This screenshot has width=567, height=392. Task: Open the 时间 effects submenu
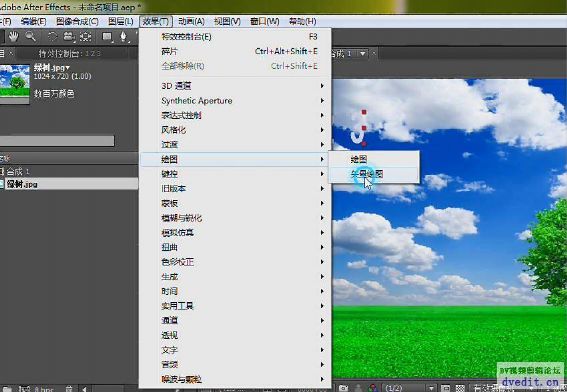pyautogui.click(x=235, y=291)
